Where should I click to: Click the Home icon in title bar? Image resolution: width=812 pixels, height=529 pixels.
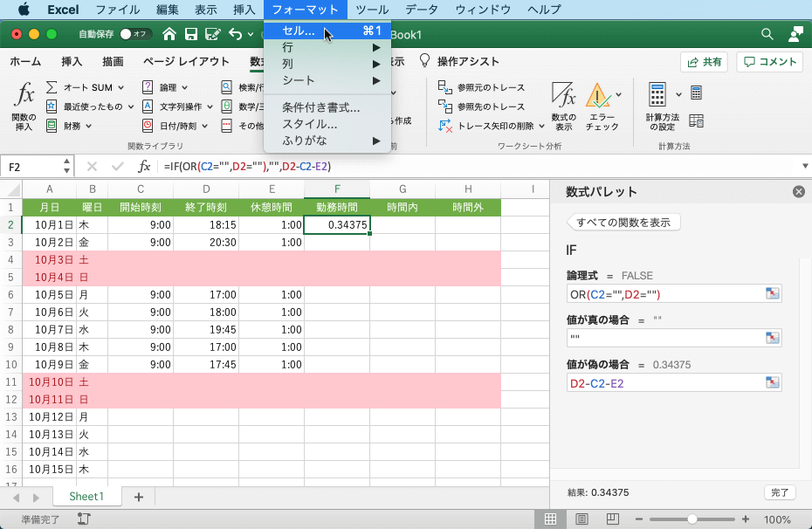coord(169,34)
